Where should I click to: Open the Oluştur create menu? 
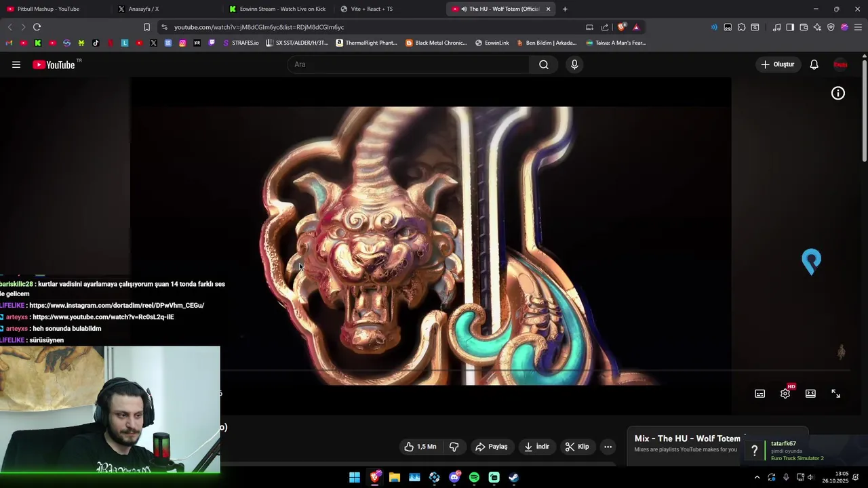[x=777, y=64]
